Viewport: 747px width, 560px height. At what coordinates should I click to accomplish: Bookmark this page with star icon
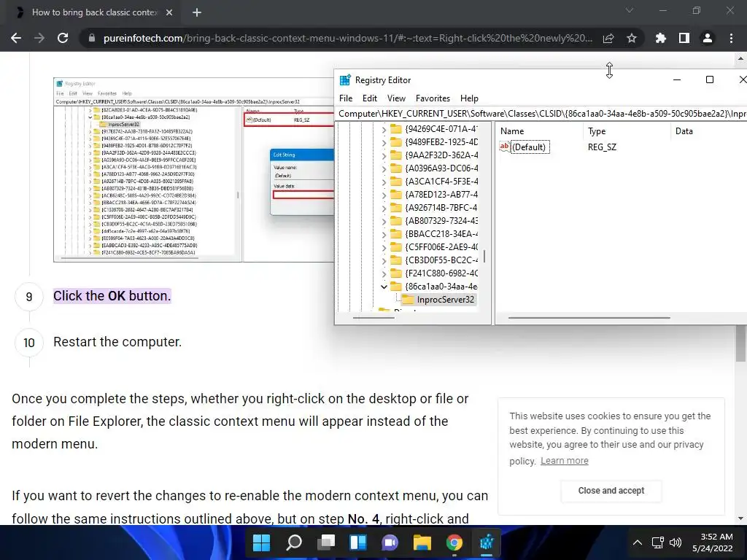[x=632, y=38]
